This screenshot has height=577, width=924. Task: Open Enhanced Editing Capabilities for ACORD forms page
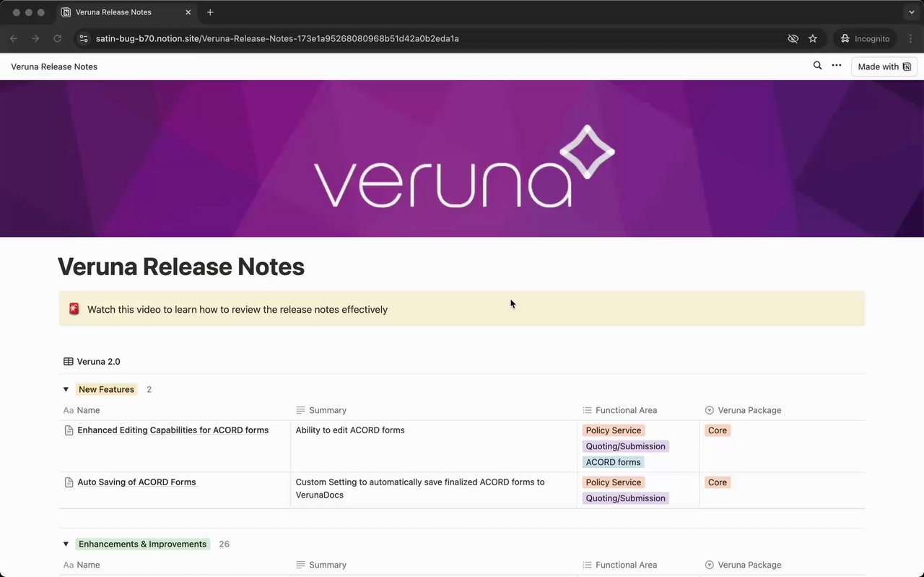click(x=173, y=430)
